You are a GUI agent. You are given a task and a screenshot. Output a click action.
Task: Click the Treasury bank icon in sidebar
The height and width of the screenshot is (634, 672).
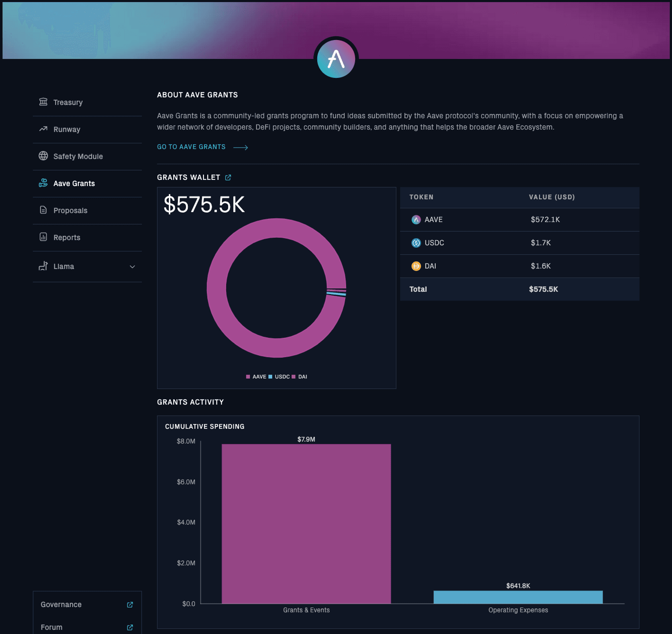[43, 102]
